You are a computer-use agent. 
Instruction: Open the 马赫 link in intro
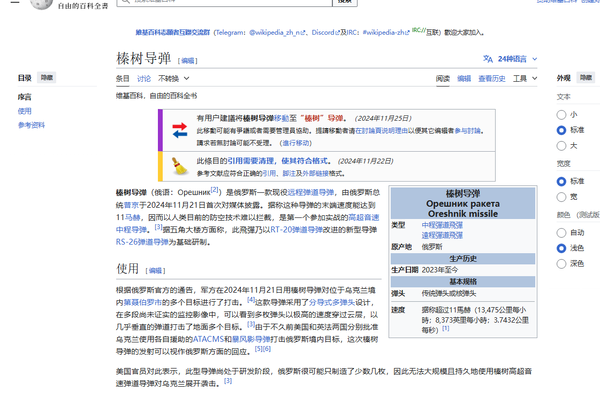click(132, 217)
